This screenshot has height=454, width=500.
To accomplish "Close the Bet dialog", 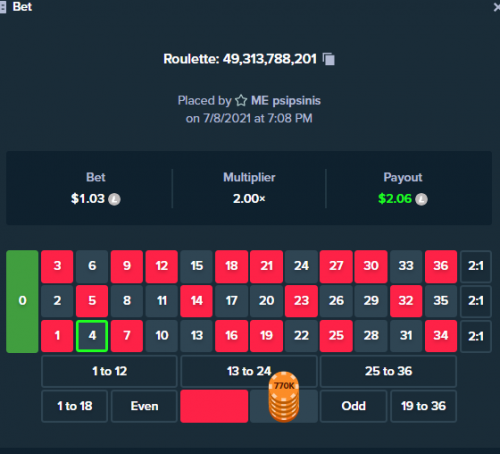I will [x=497, y=7].
